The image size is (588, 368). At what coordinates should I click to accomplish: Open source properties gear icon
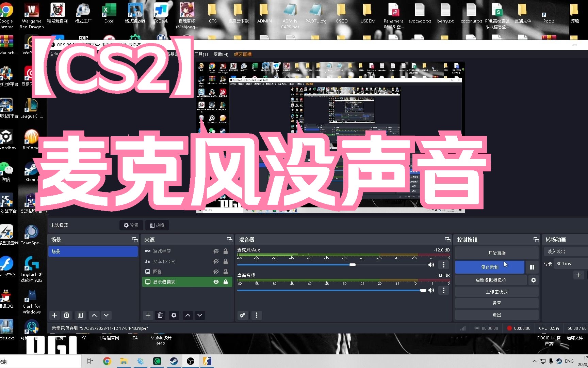tap(174, 315)
